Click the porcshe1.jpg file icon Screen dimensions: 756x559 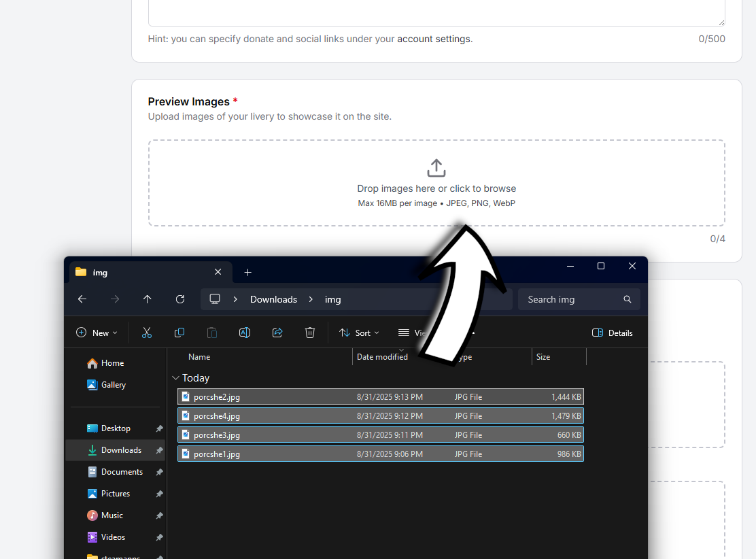186,454
